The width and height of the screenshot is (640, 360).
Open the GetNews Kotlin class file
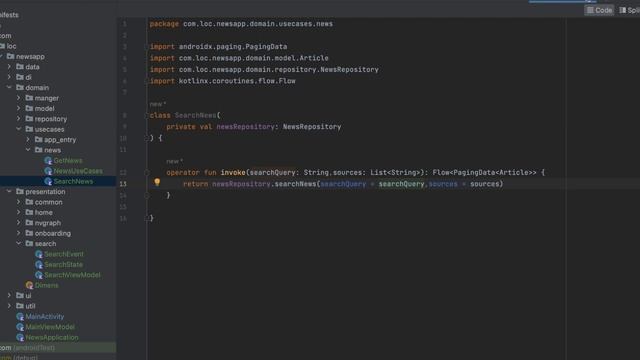tap(68, 160)
